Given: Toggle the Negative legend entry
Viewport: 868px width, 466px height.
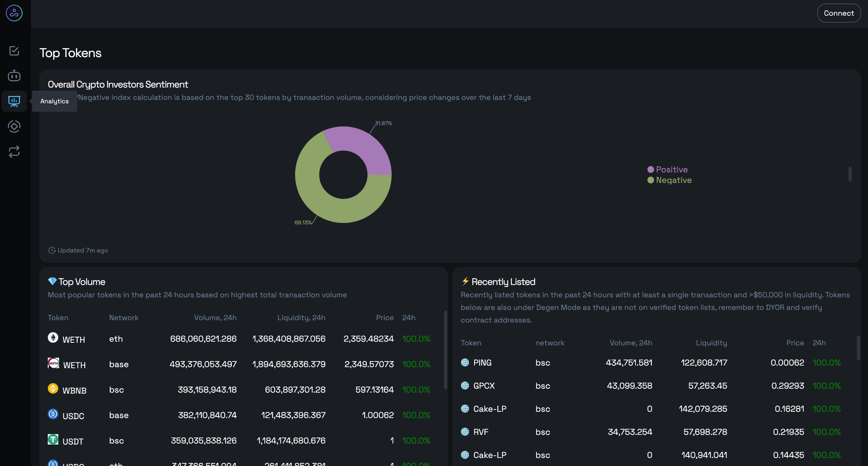Looking at the screenshot, I should point(669,180).
